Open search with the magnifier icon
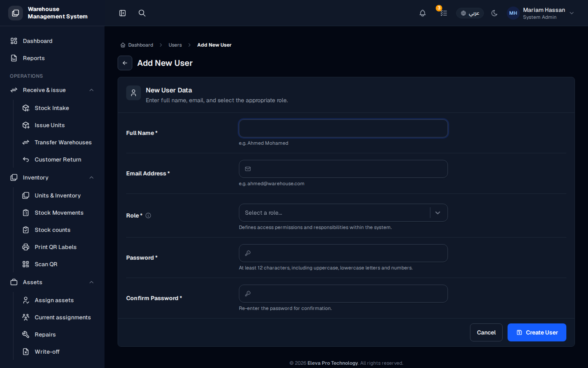The image size is (588, 368). [x=142, y=13]
